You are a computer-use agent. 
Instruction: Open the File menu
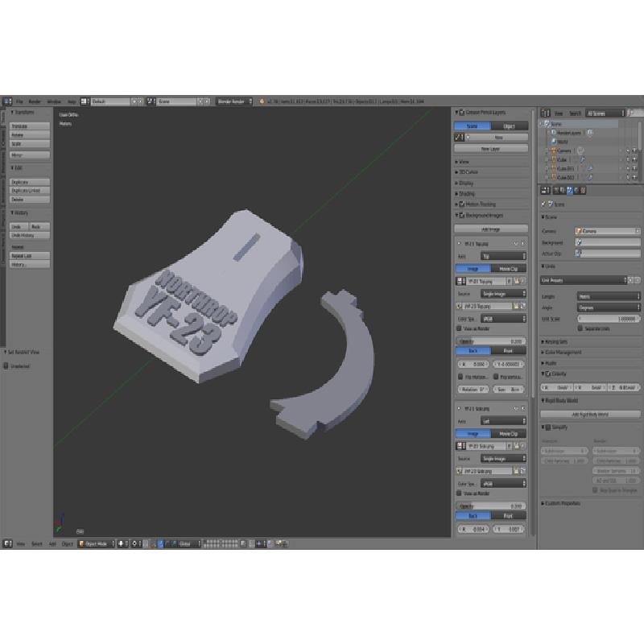(19, 101)
